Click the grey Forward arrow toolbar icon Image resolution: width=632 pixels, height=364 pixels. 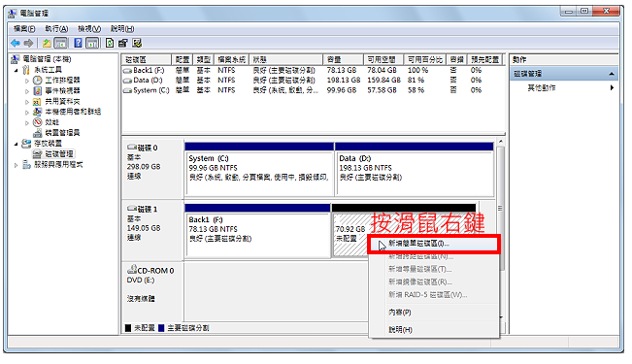28,43
